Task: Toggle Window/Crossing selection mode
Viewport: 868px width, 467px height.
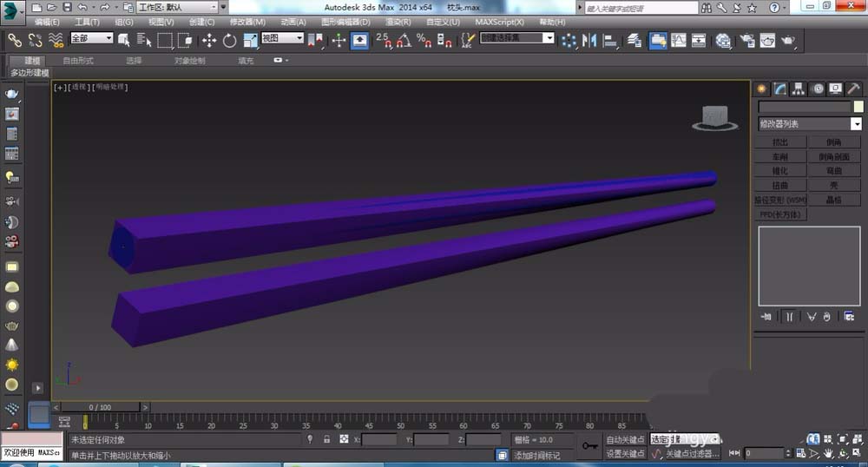Action: point(185,41)
